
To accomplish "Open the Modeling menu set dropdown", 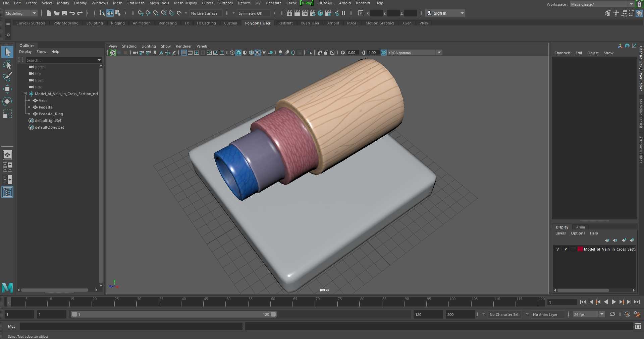I will coord(21,13).
